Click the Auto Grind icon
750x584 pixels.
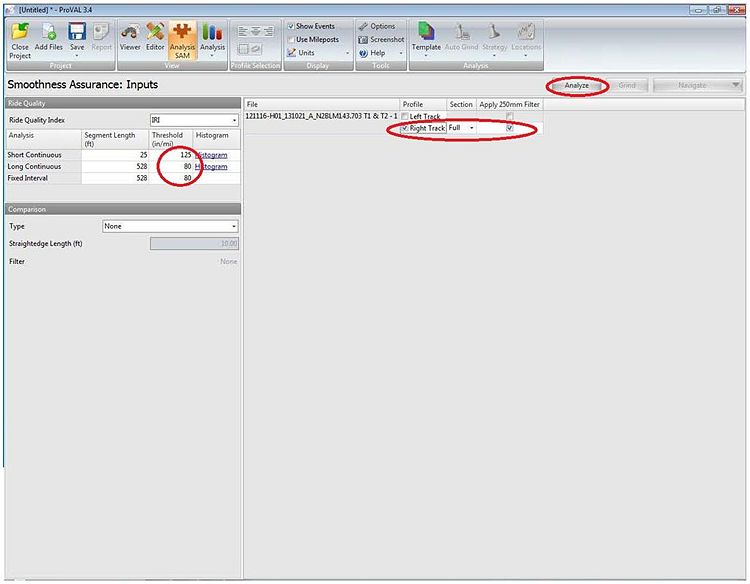(x=462, y=32)
